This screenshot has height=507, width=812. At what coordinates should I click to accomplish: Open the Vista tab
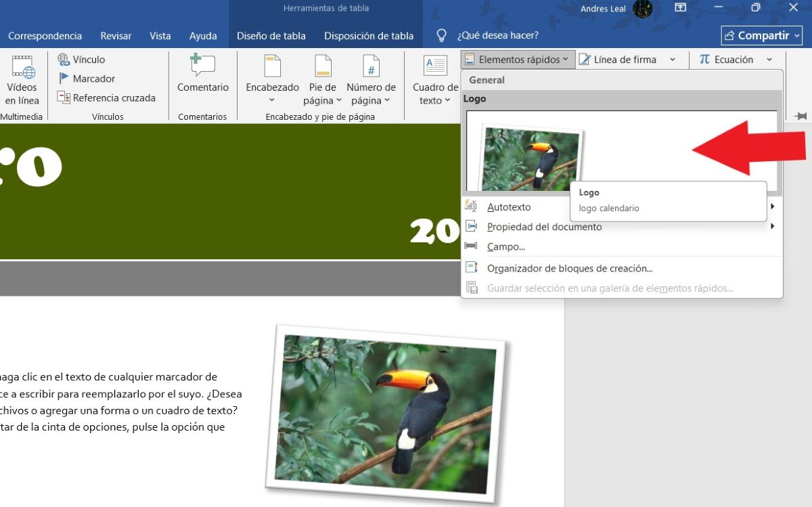coord(160,36)
